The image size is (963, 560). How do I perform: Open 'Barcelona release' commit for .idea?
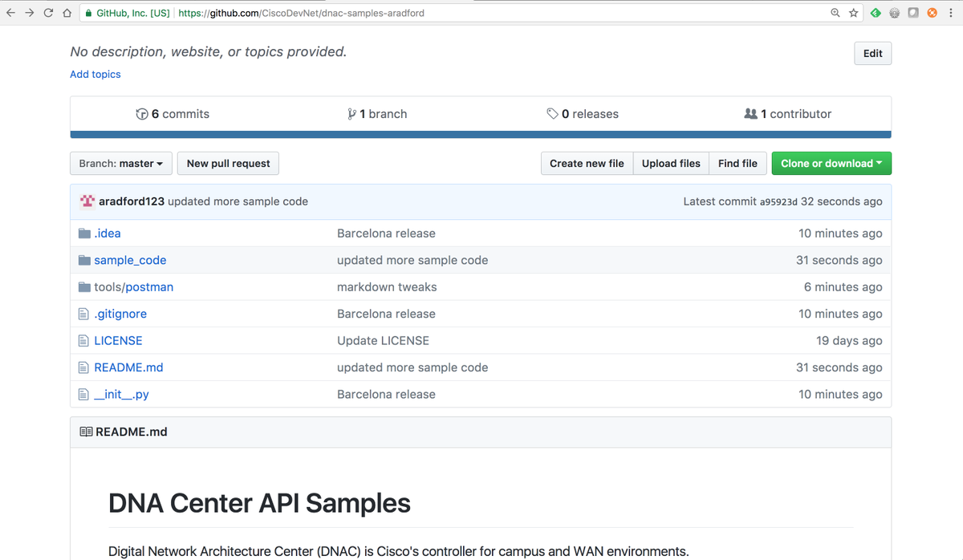pos(386,233)
